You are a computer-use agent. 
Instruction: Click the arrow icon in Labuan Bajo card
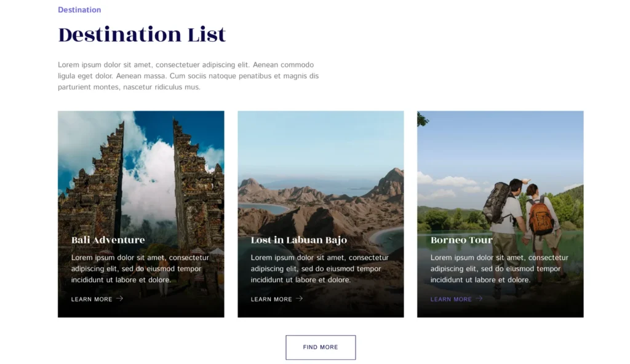click(299, 299)
